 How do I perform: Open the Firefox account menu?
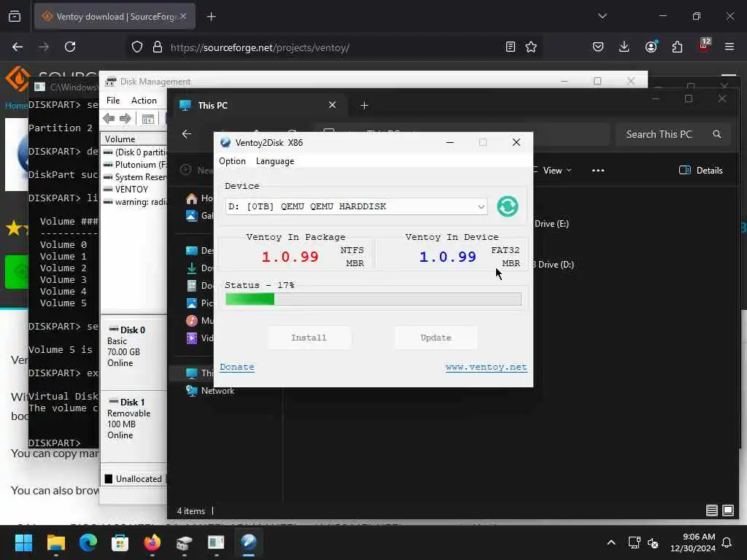coord(651,46)
